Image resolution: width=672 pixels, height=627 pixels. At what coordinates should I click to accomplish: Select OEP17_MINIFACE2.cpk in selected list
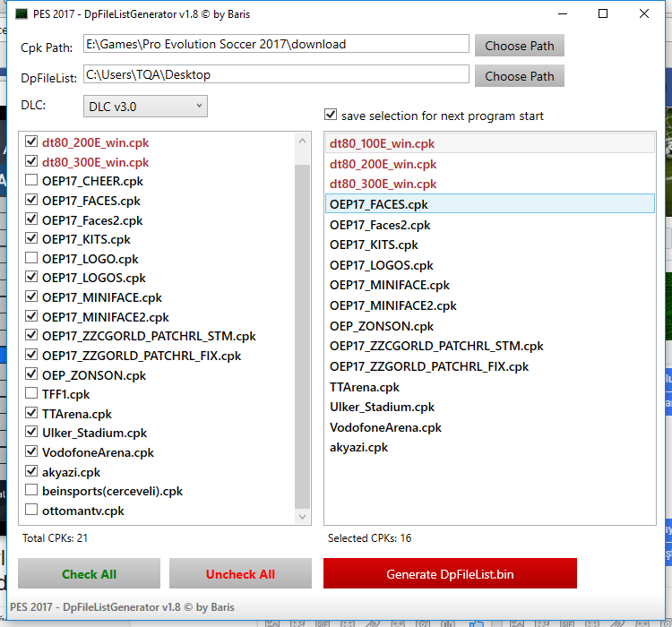point(490,305)
